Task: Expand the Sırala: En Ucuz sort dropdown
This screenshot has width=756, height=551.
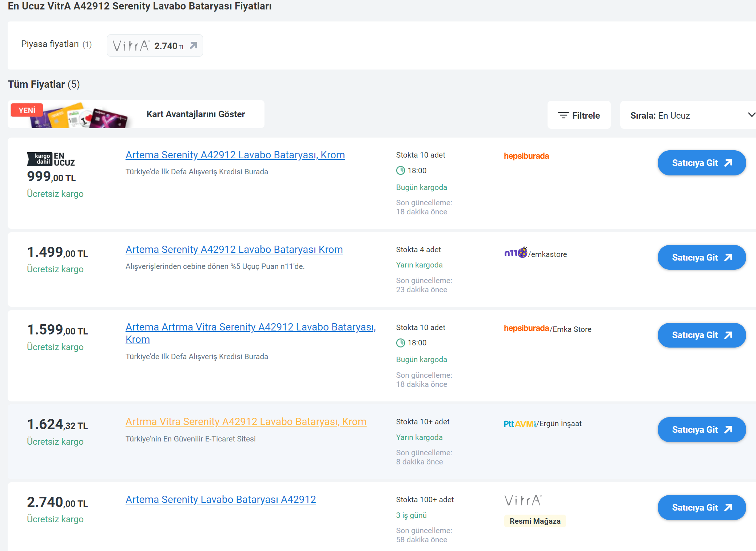Action: coord(688,115)
